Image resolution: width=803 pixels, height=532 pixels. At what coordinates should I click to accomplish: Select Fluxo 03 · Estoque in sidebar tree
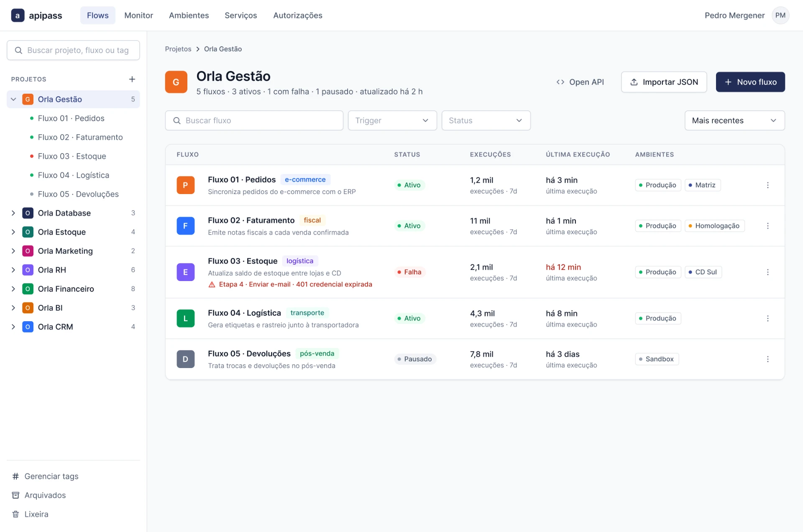[x=72, y=156]
